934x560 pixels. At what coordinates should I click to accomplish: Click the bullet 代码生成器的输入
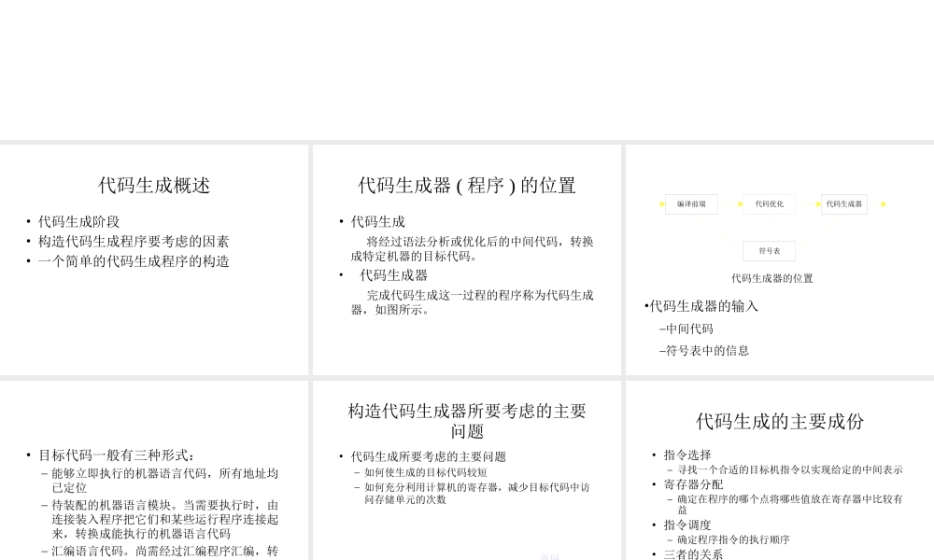[703, 306]
